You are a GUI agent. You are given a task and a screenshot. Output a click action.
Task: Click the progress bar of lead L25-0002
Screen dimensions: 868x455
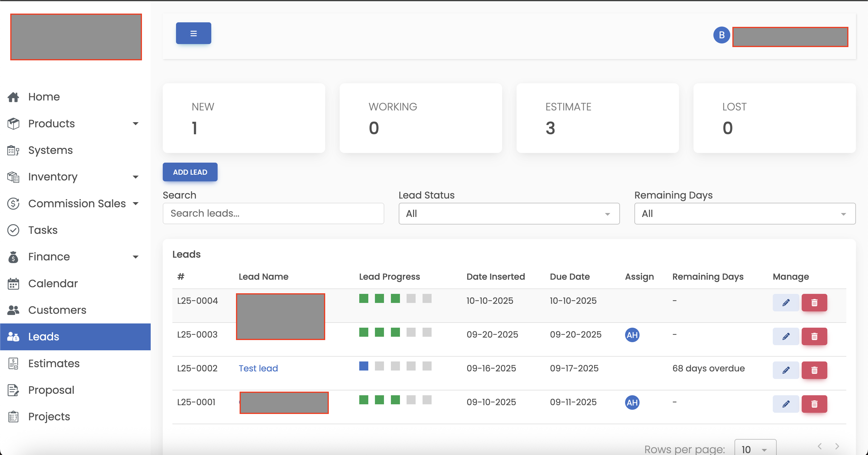coord(395,366)
